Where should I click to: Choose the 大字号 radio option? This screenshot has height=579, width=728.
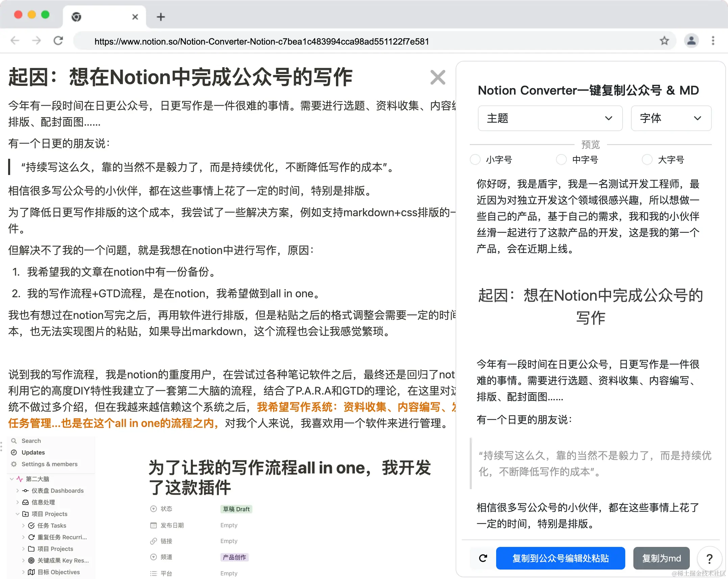[x=647, y=159]
